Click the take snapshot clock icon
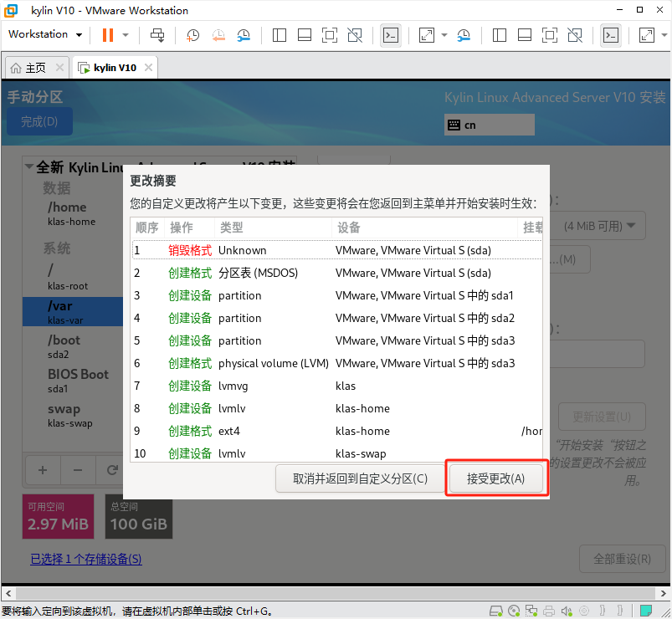Image resolution: width=672 pixels, height=619 pixels. (x=192, y=35)
